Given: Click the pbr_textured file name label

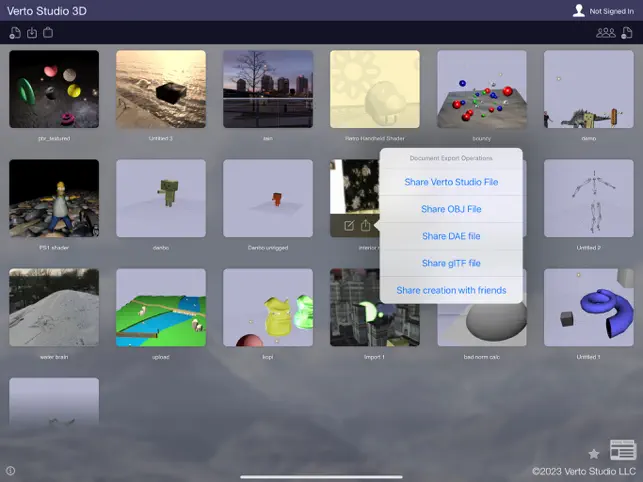Looking at the screenshot, I should pyautogui.click(x=54, y=139).
